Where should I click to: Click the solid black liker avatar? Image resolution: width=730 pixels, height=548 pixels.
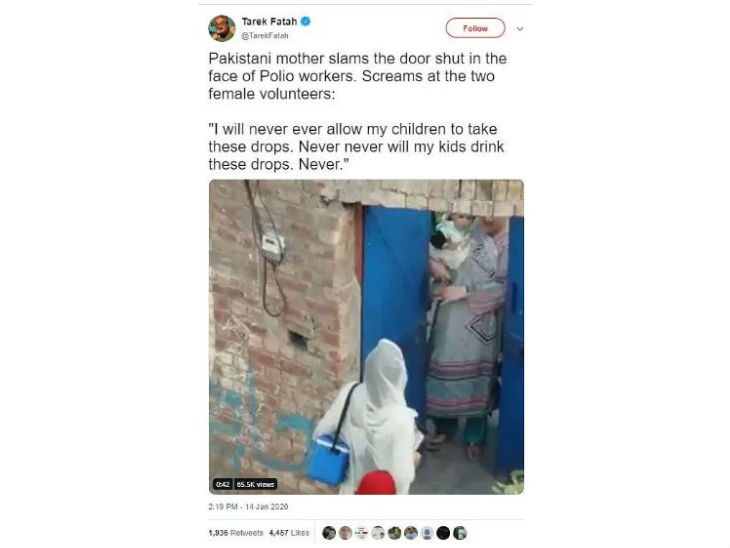point(443,533)
